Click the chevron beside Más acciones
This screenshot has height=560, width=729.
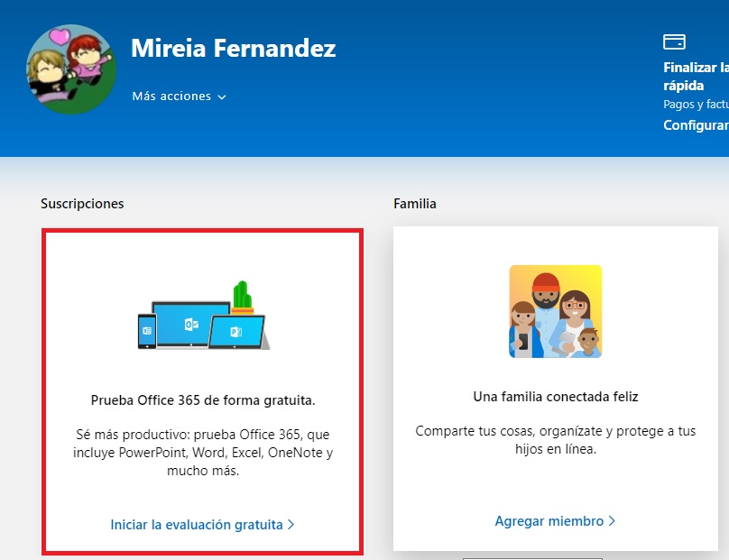point(222,97)
